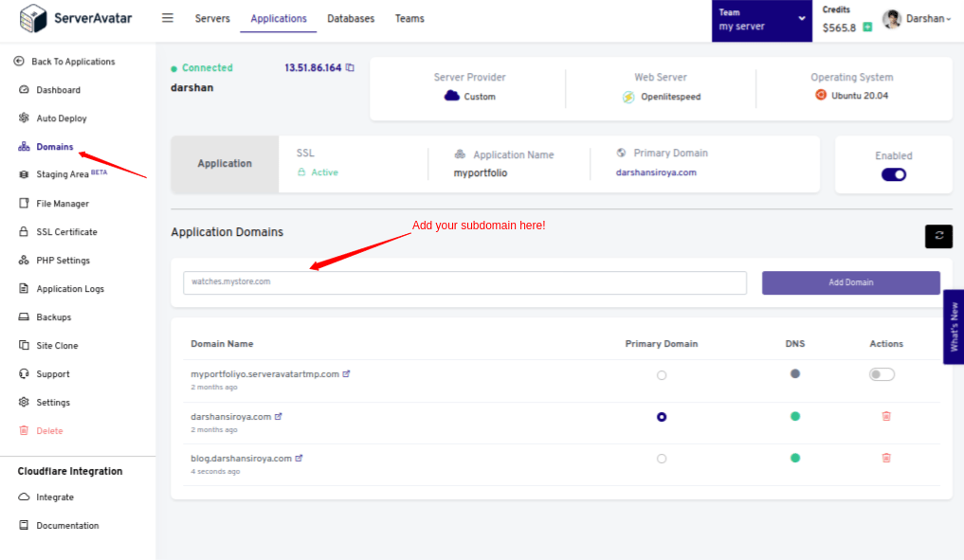Screen dimensions: 964x560
Task: Copy the server IP address icon
Action: [350, 67]
